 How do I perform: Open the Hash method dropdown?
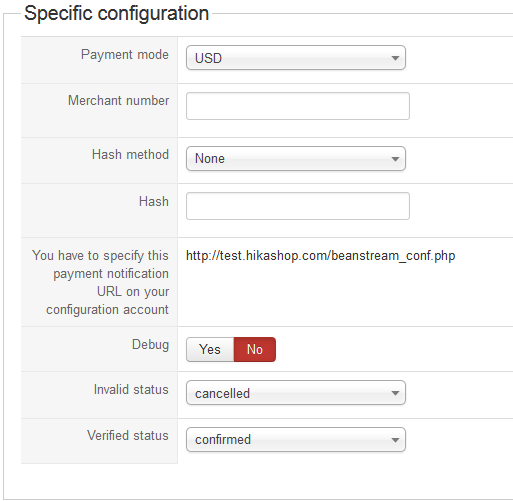[296, 159]
